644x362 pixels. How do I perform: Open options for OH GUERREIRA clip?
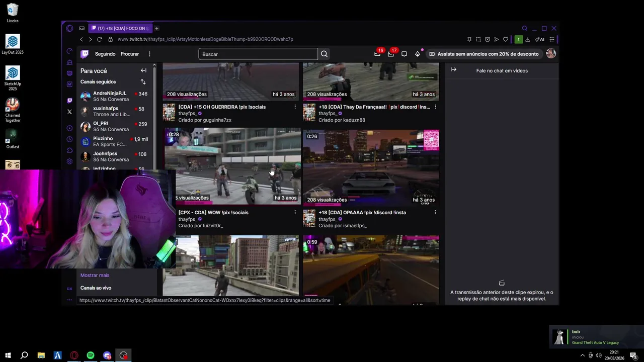[295, 107]
